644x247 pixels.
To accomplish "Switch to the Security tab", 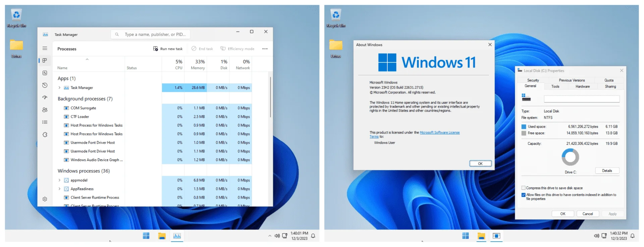I will point(533,80).
